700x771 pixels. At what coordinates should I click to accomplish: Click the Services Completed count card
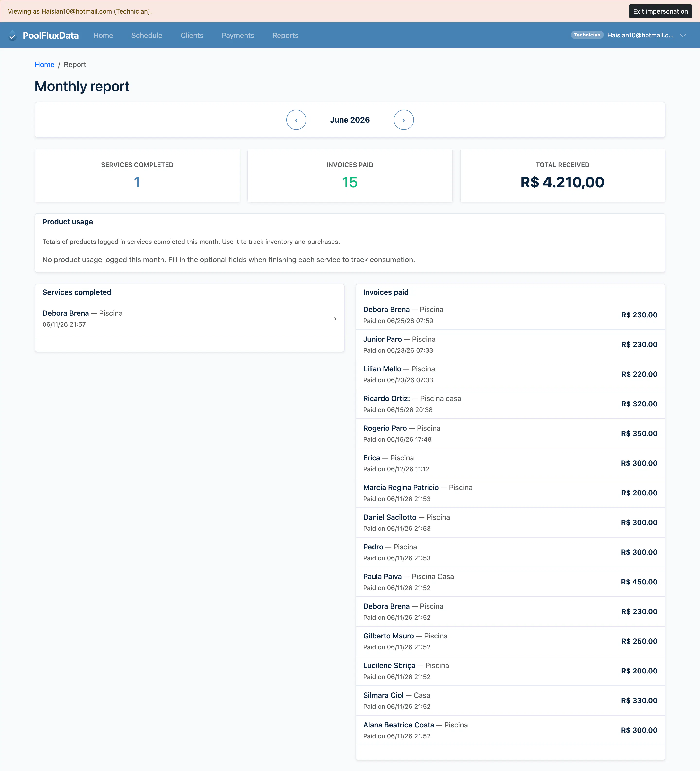137,175
